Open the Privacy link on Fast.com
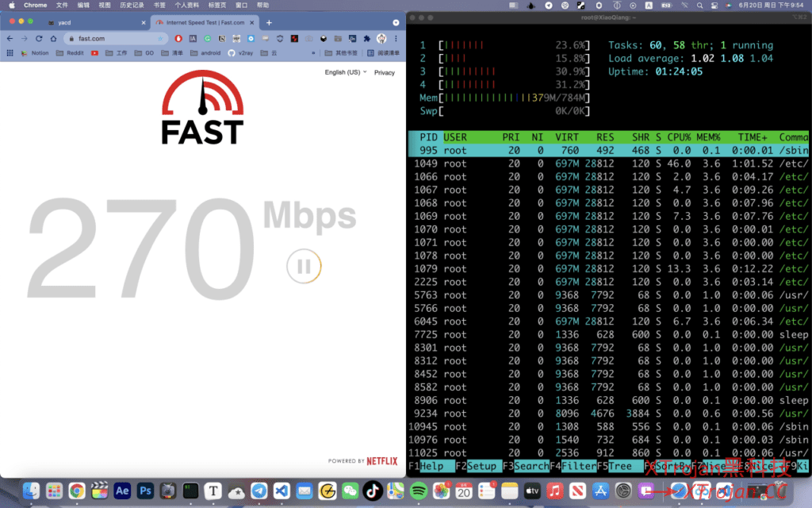This screenshot has height=508, width=812. coord(385,72)
